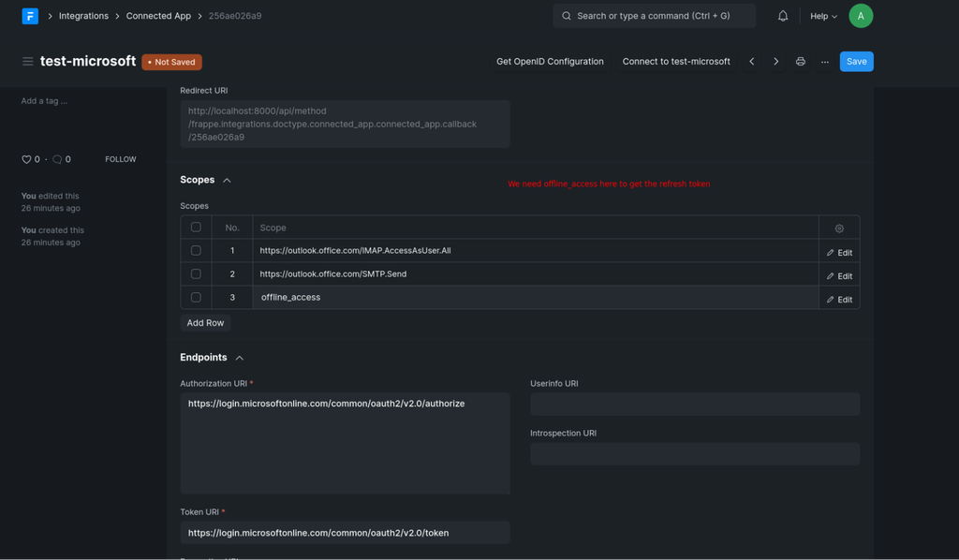Like the document via heart icon
The image size is (959, 560).
click(x=26, y=159)
